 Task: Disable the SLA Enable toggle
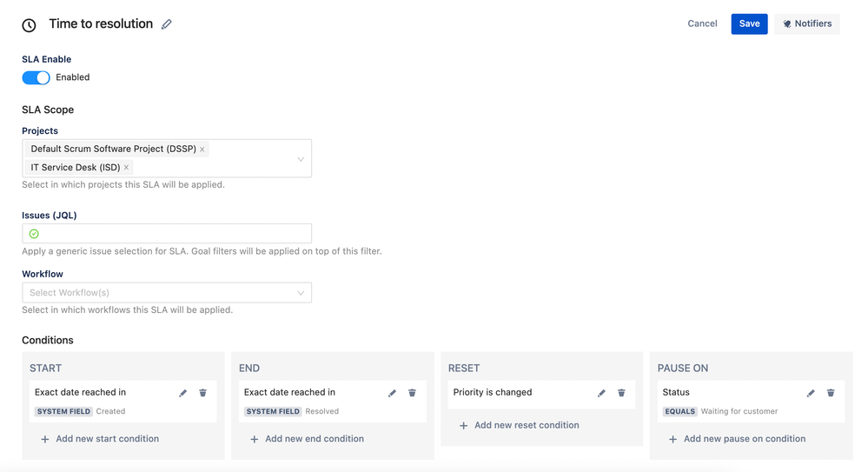click(x=36, y=77)
